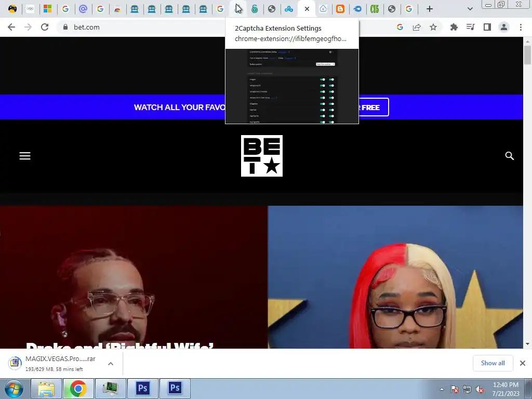Switch to the Olympic rings tab
This screenshot has height=399, width=532.
pyautogui.click(x=30, y=9)
